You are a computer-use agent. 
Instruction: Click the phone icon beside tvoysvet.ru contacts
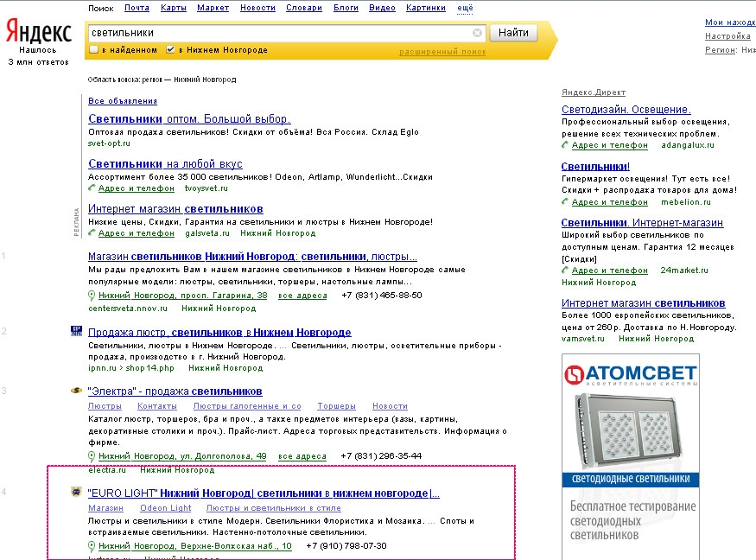(x=92, y=188)
